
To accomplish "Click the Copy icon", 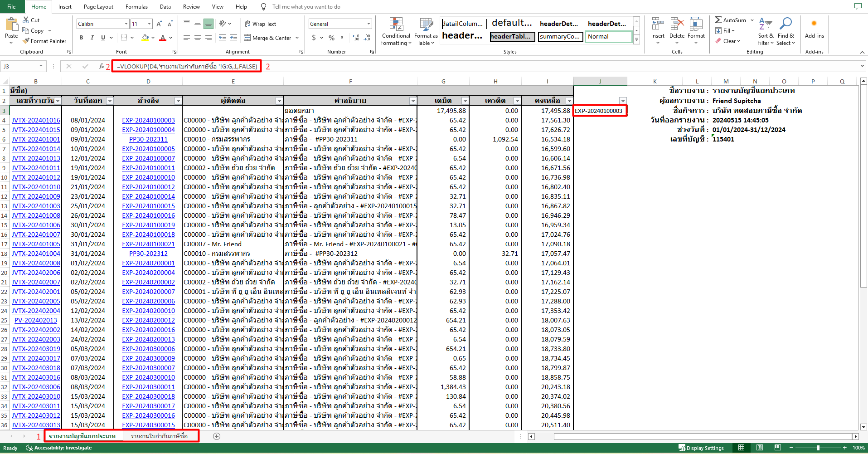I will (26, 31).
